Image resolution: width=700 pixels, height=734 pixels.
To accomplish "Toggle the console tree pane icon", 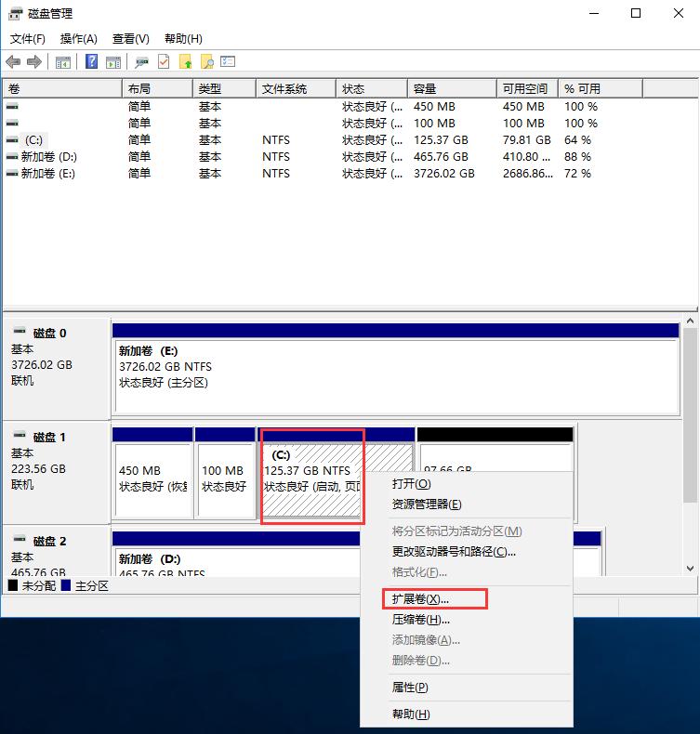I will pyautogui.click(x=62, y=62).
